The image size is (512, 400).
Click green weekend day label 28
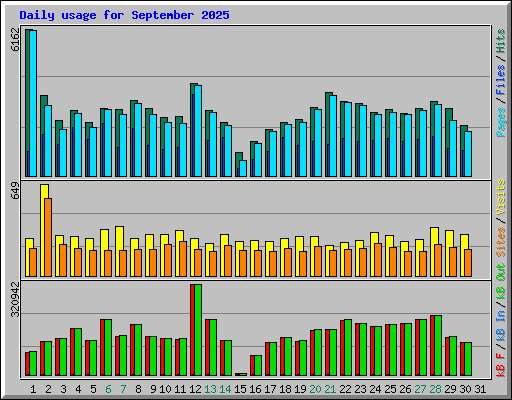pos(435,389)
